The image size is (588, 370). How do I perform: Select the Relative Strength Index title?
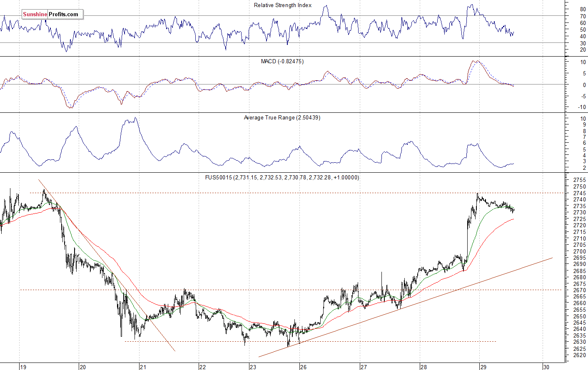pyautogui.click(x=283, y=5)
